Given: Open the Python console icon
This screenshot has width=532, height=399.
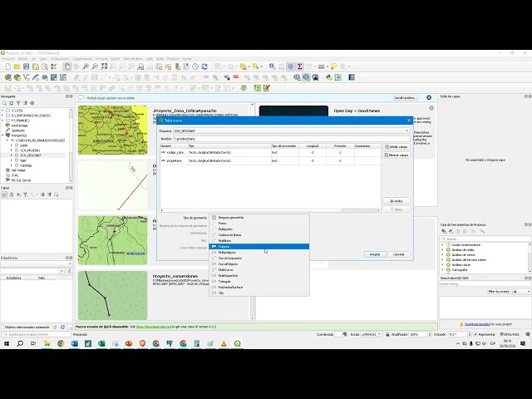Looking at the screenshot, I should [x=328, y=77].
